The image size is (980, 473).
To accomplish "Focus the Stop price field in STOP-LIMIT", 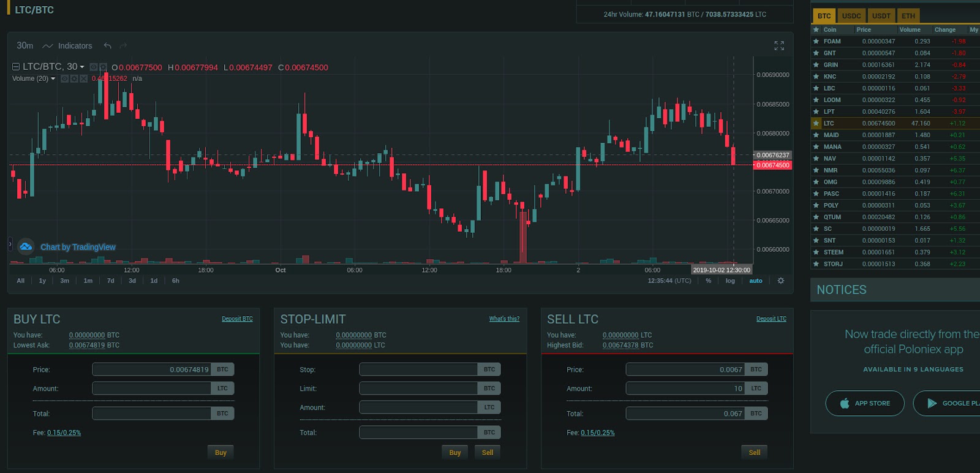I will pyautogui.click(x=418, y=369).
